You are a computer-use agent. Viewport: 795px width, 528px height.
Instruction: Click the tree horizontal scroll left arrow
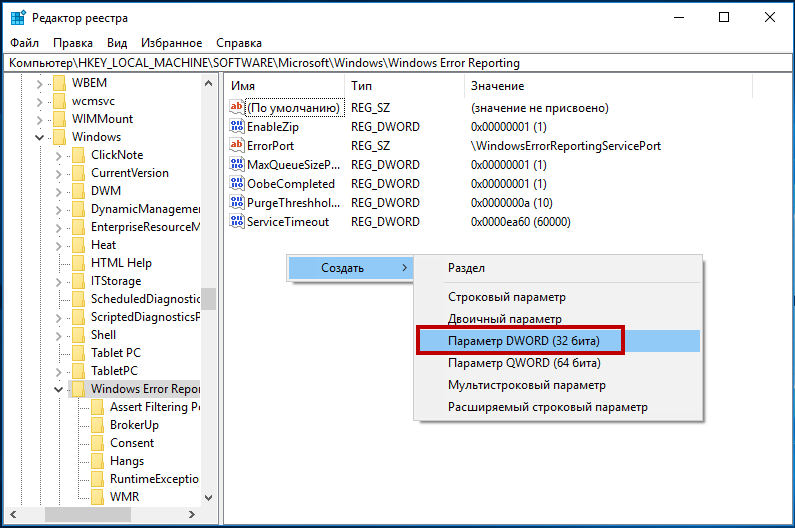pyautogui.click(x=13, y=514)
